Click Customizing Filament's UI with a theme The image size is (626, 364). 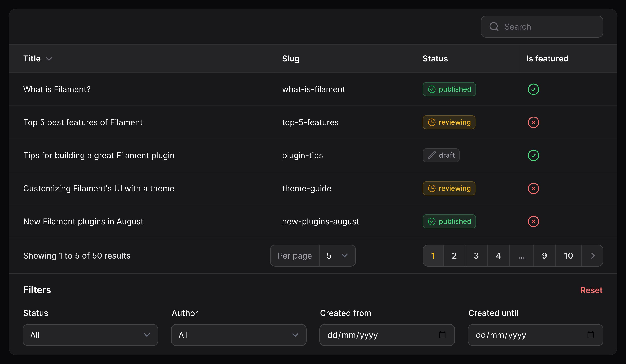pos(99,188)
